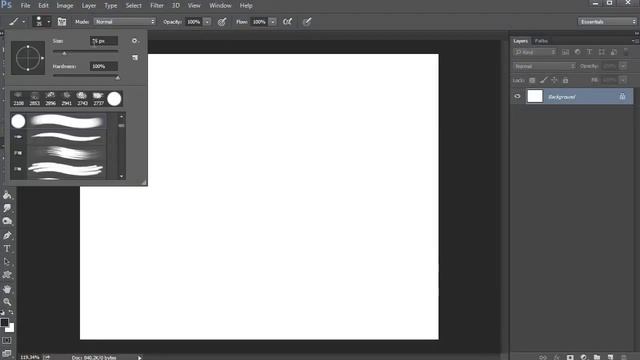The width and height of the screenshot is (640, 360).
Task: Create new preset from this brush
Action: point(135,58)
